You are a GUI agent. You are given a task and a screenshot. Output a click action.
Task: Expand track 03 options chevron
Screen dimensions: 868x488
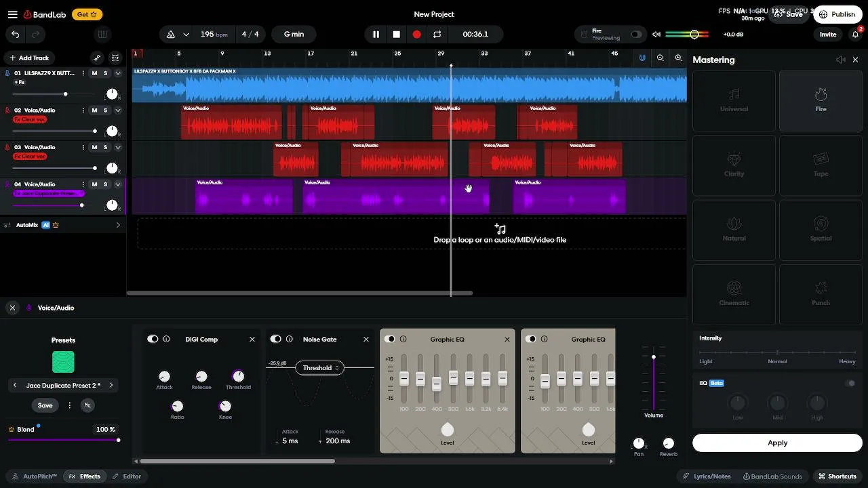pyautogui.click(x=117, y=147)
